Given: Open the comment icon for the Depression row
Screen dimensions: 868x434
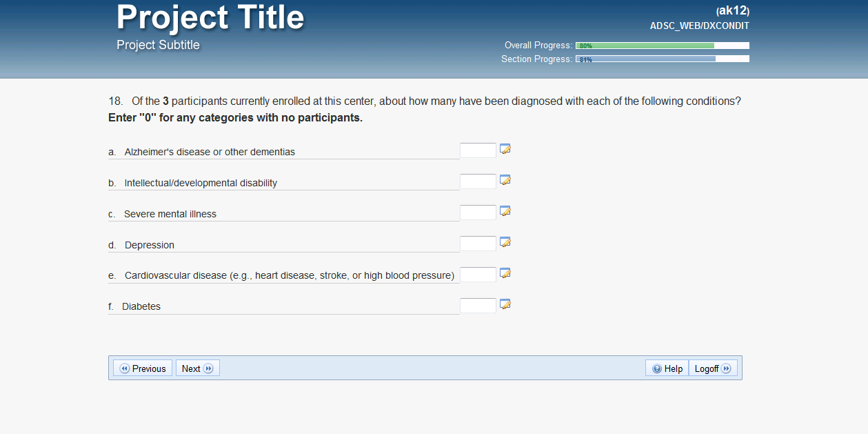Looking at the screenshot, I should (x=505, y=242).
